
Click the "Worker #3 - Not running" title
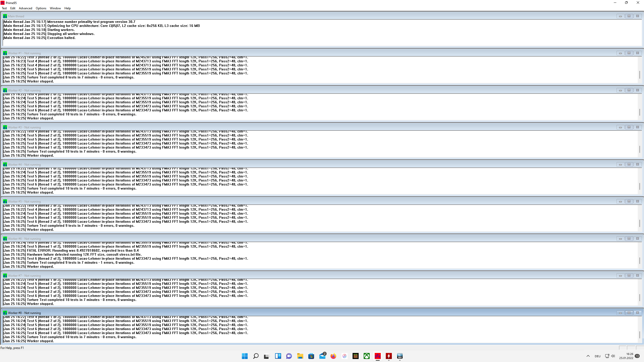pos(24,127)
